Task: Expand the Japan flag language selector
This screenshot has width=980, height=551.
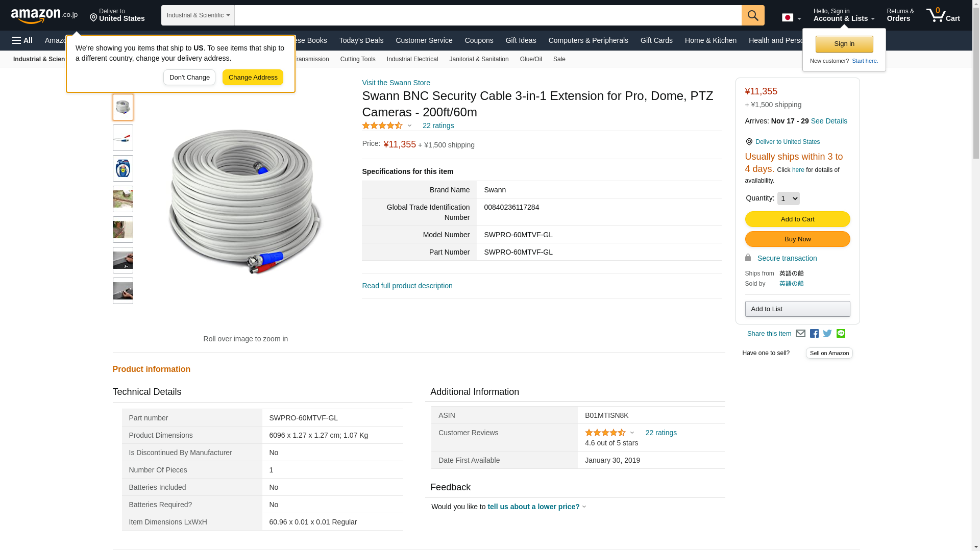Action: (x=791, y=18)
